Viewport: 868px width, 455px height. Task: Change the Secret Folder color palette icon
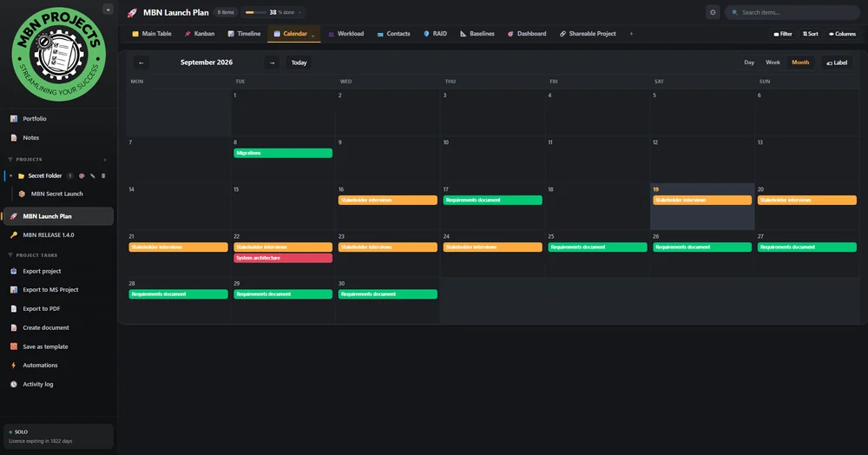(x=82, y=176)
